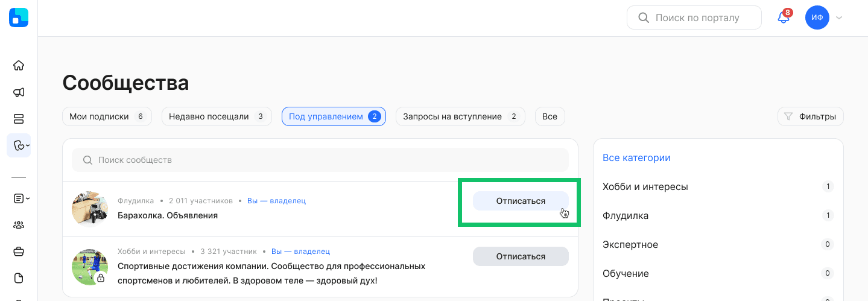
Task: Open the people group sidebar icon
Action: click(19, 225)
